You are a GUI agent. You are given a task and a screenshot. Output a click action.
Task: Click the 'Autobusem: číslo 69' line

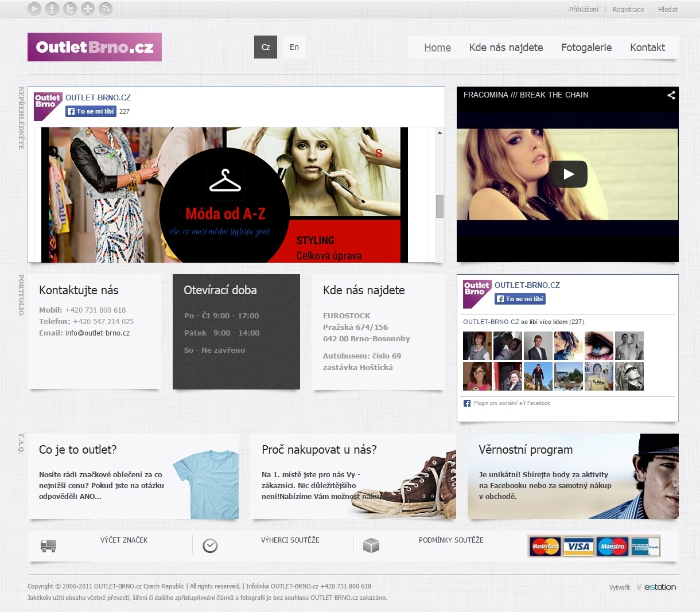click(x=362, y=356)
